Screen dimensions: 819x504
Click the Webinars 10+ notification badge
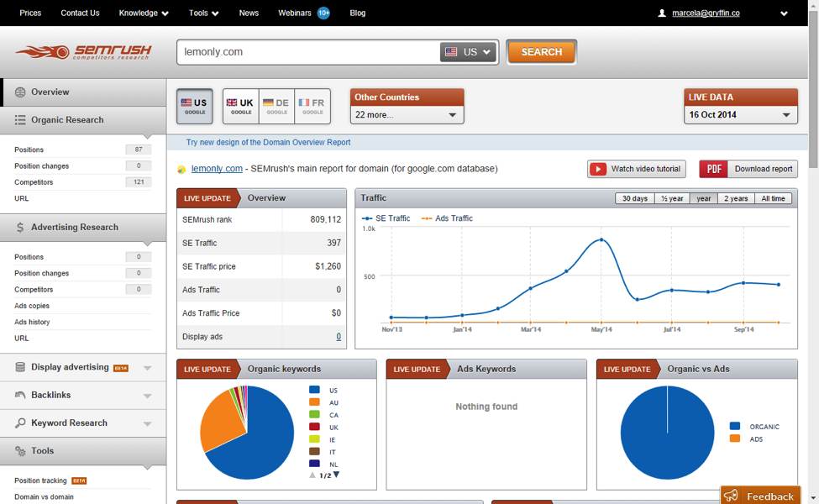pos(324,13)
